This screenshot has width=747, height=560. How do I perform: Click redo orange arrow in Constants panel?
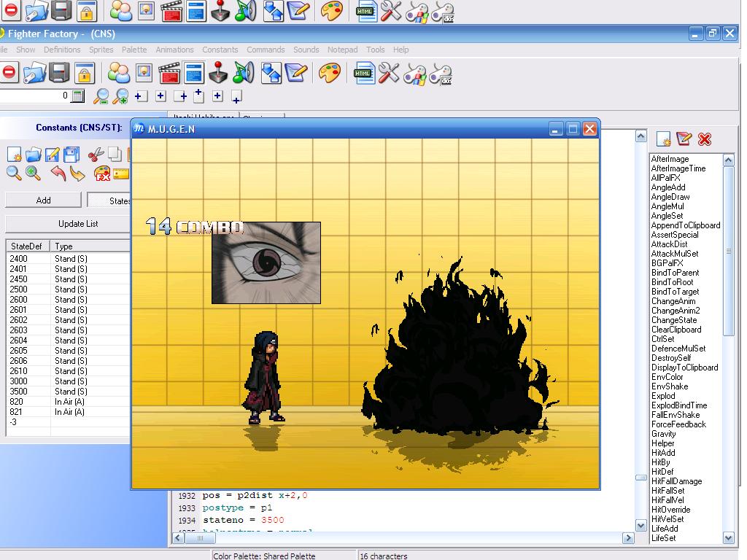pos(77,174)
